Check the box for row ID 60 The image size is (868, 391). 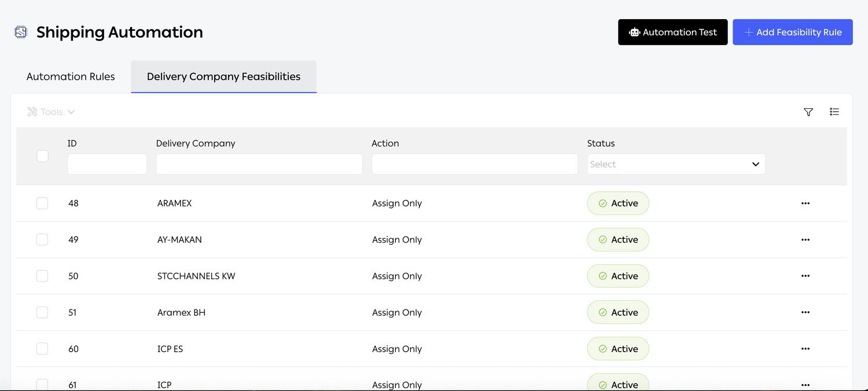42,349
